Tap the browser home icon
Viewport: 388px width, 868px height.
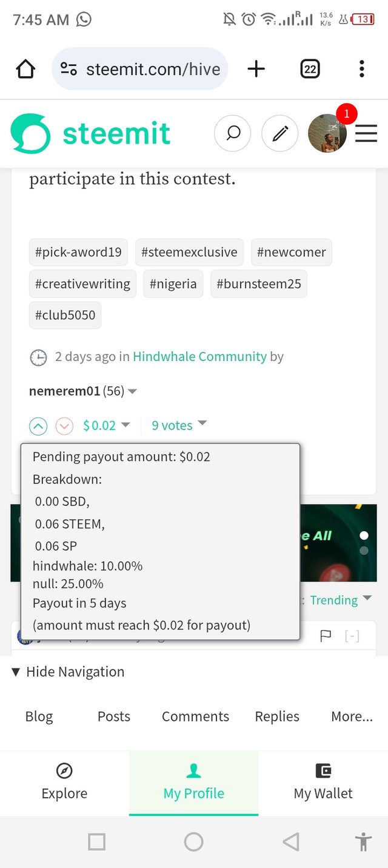coord(25,69)
